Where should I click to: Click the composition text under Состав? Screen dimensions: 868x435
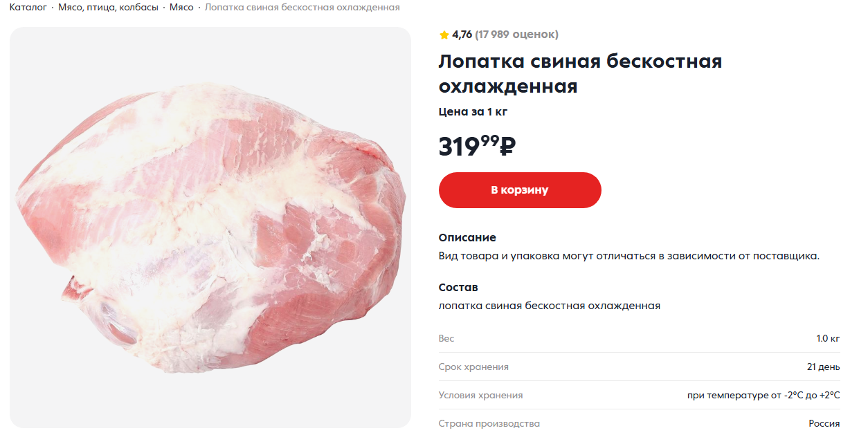(x=549, y=306)
